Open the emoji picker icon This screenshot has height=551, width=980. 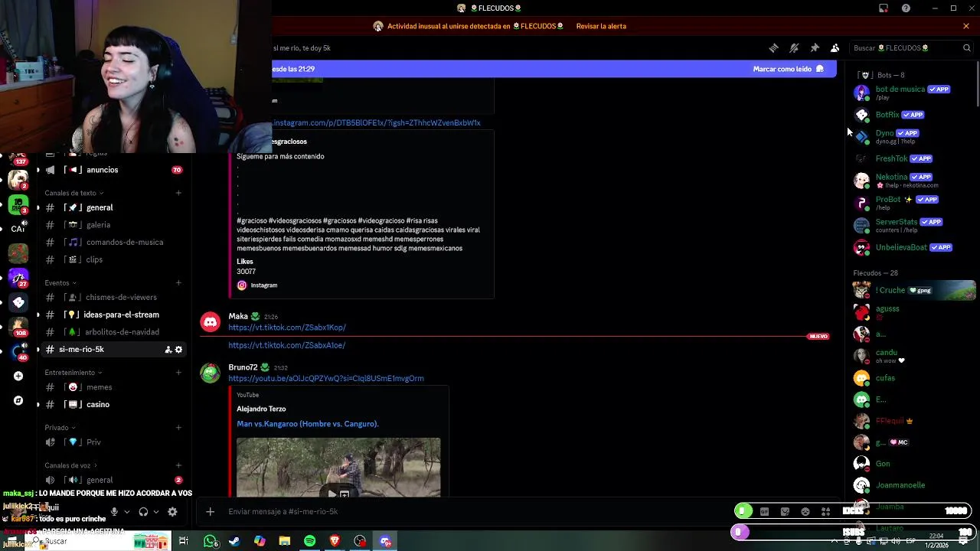(x=805, y=511)
